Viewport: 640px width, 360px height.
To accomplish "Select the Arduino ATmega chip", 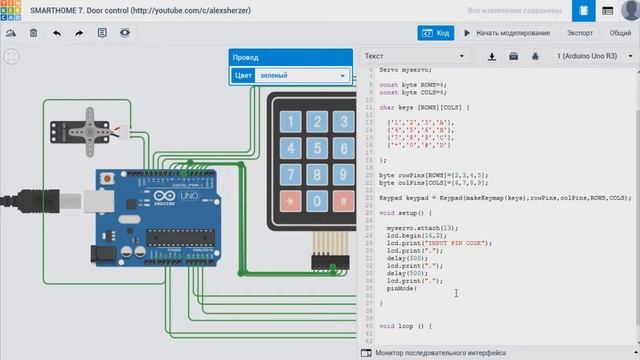I will pos(180,238).
